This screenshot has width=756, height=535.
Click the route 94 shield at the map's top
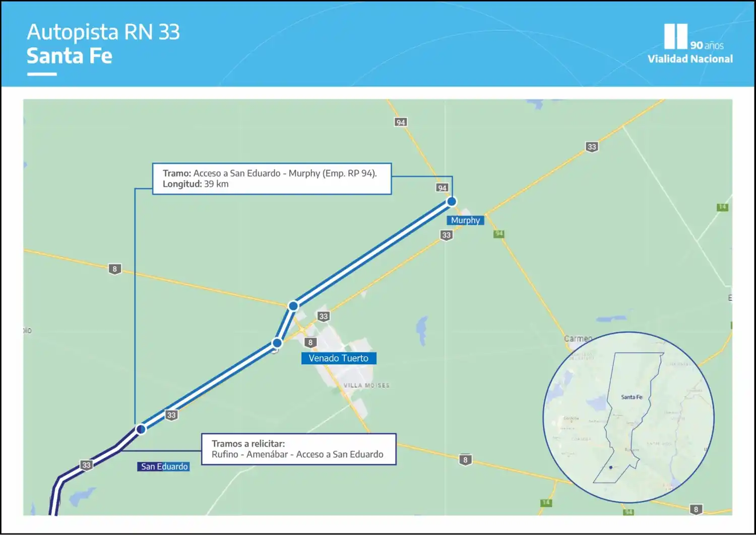click(401, 122)
